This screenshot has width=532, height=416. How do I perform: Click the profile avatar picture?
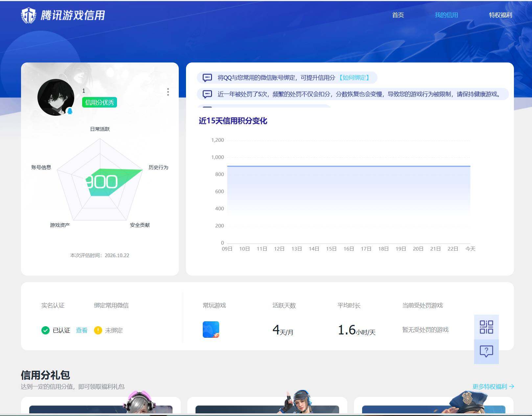click(56, 97)
